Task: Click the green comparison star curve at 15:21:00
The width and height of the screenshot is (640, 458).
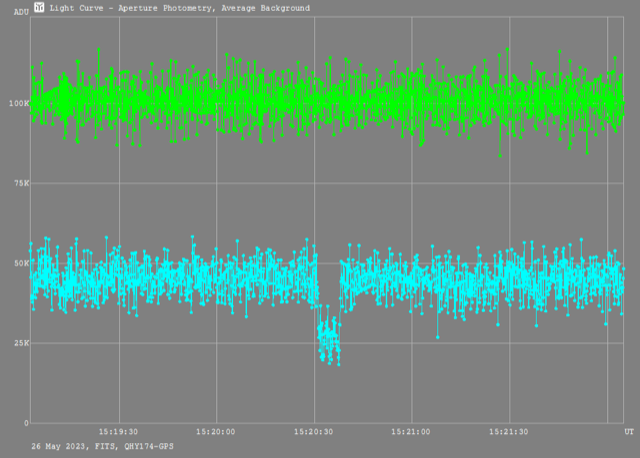Action: (x=411, y=100)
